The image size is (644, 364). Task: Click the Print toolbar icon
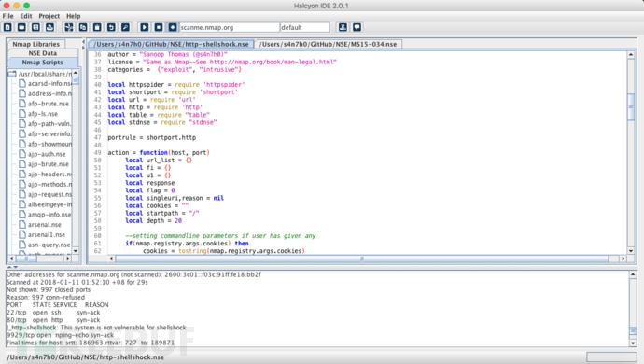[x=49, y=27]
